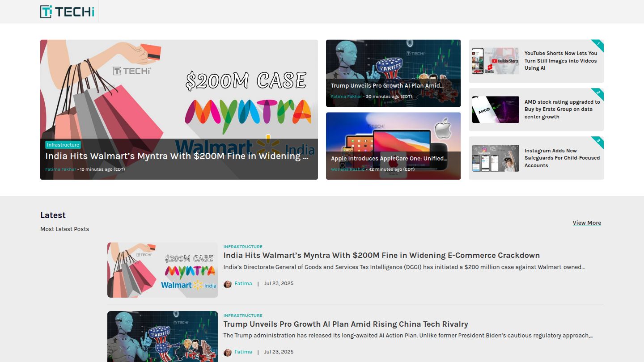
Task: Click author name Fatima under the Myntra latest post
Action: pos(243,283)
